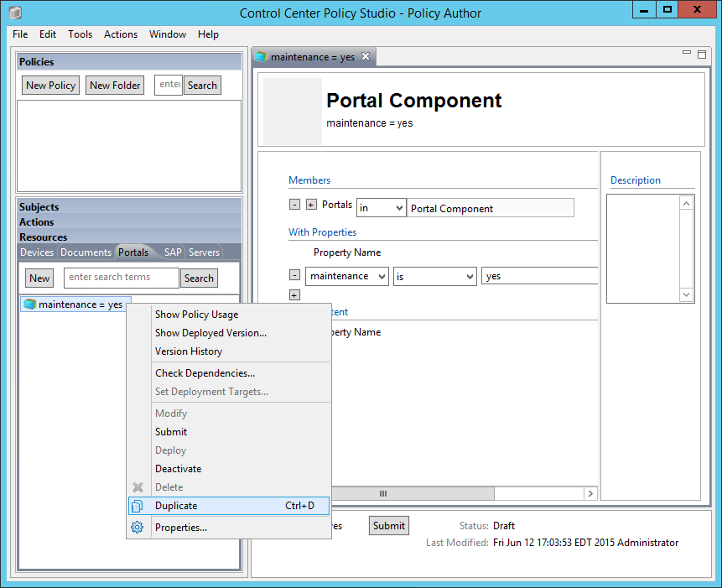Screen dimensions: 722x588
Task: Open Properties... from context menu
Action: [229, 528]
